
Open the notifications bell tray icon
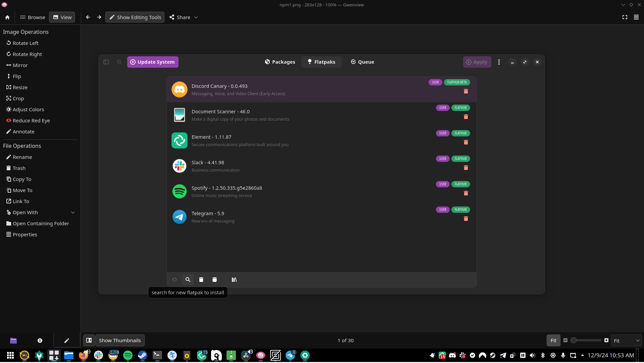[x=432, y=356]
